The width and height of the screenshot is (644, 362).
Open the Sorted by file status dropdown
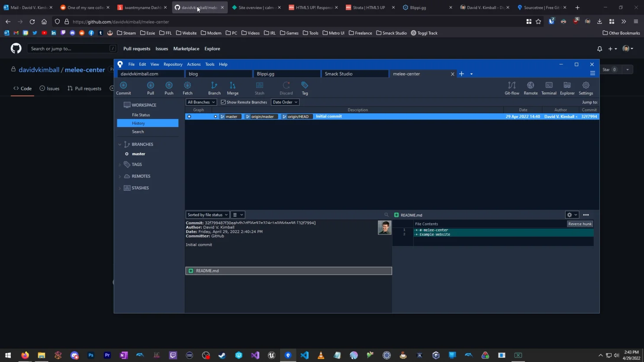tap(207, 215)
